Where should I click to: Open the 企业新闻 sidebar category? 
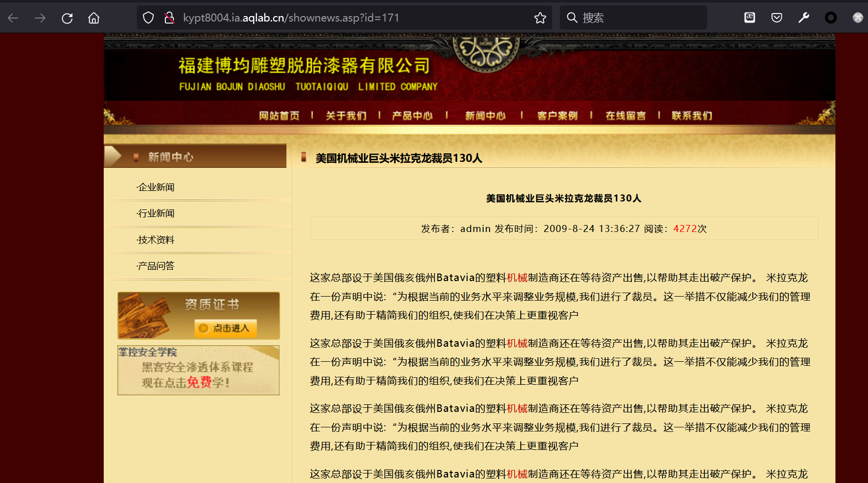156,187
